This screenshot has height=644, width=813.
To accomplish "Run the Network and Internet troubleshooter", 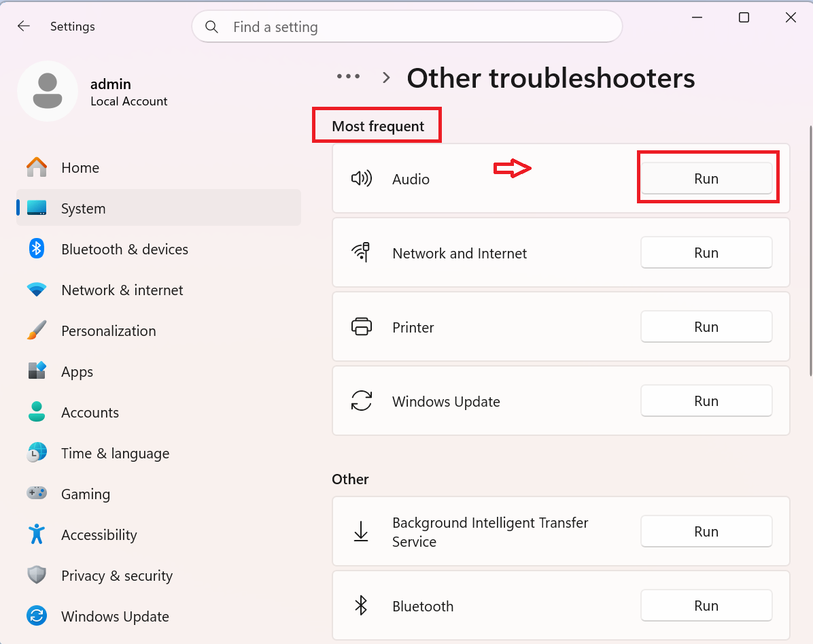I will [706, 252].
